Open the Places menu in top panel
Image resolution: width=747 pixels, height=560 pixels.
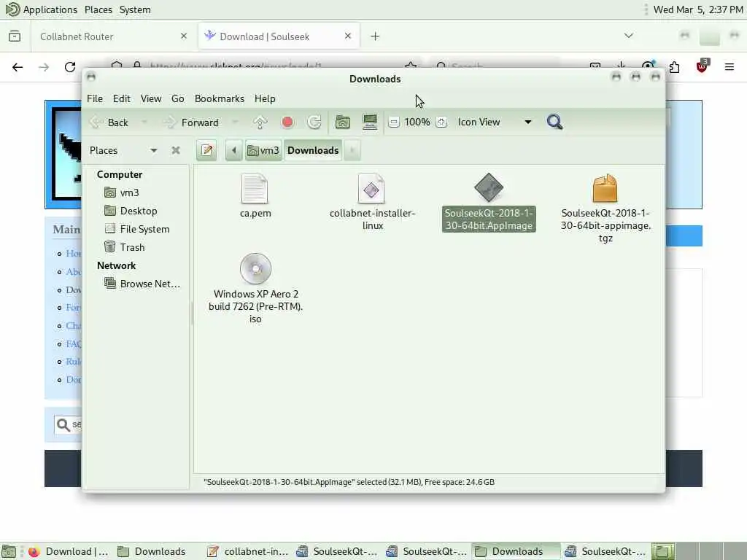click(98, 9)
